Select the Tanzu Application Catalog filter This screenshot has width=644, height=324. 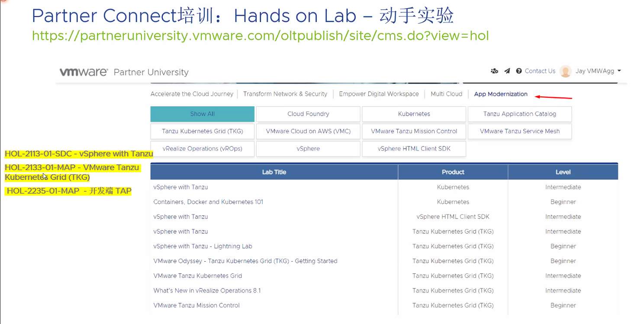(520, 114)
